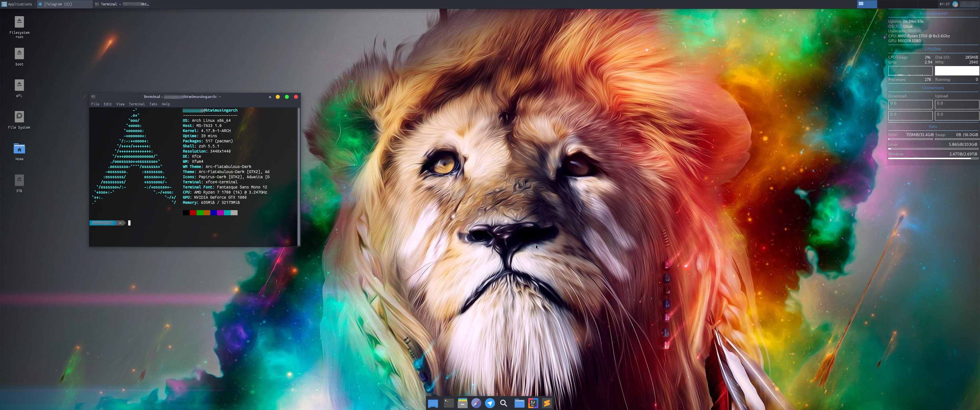
Task: Click the show desktop dock icon
Action: [x=433, y=403]
